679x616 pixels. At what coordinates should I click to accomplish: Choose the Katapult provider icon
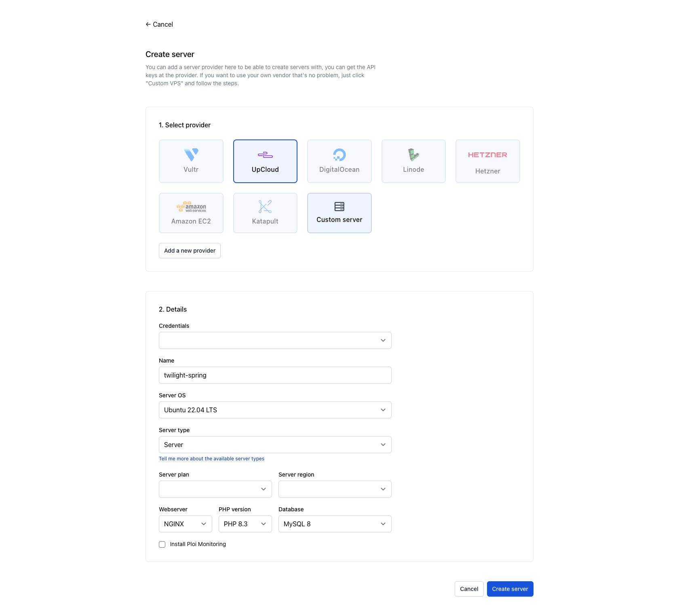pos(265,213)
